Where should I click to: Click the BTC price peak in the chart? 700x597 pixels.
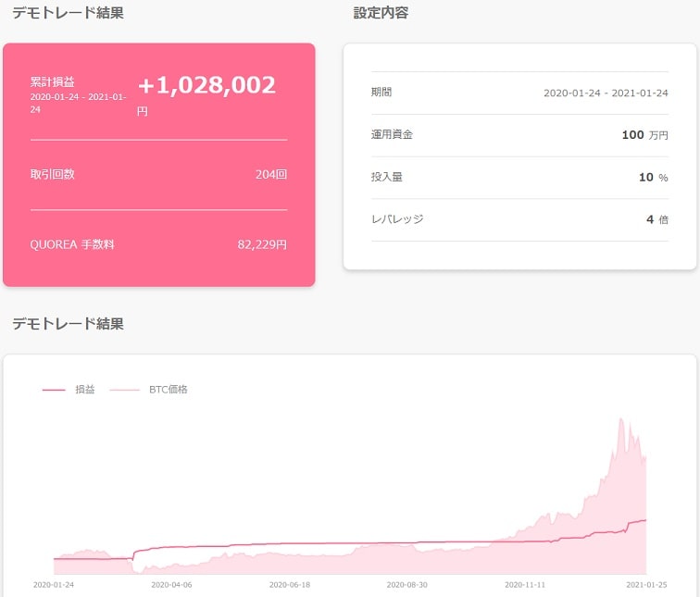click(621, 419)
